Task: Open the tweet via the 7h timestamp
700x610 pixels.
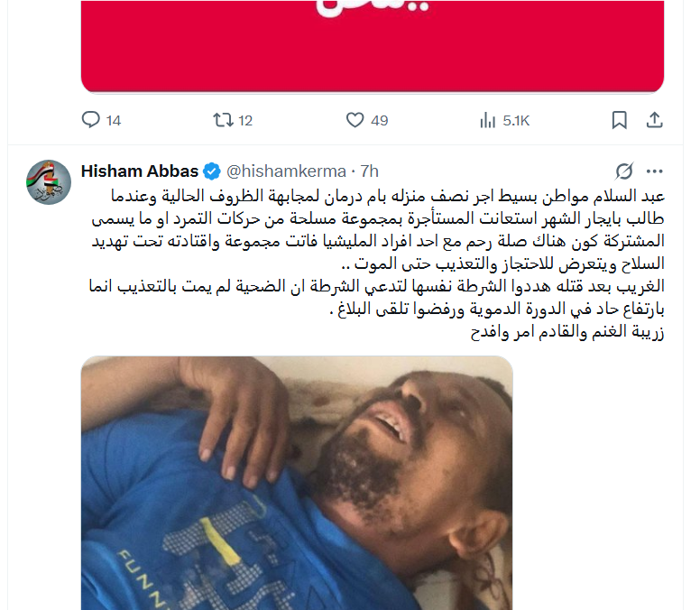Action: pyautogui.click(x=370, y=171)
